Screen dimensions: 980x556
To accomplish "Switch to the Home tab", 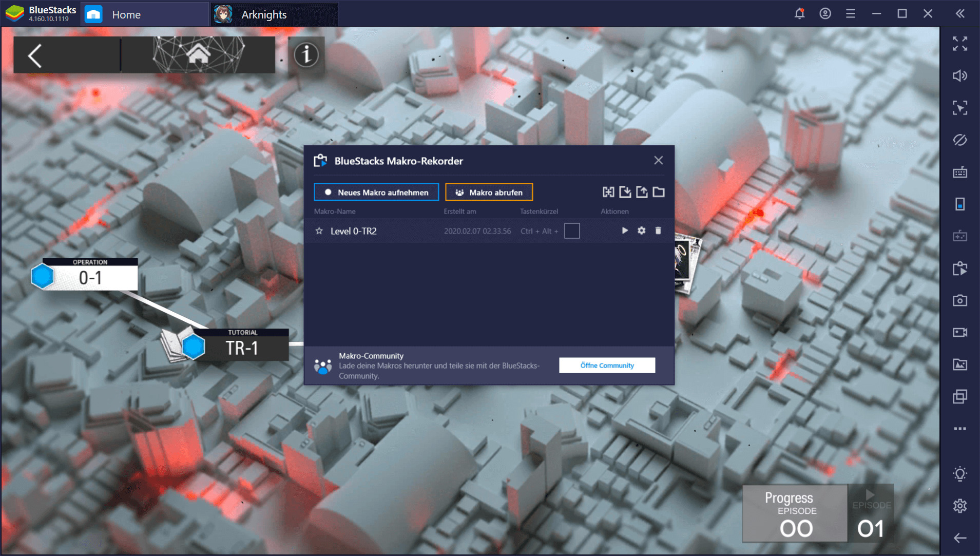I will coord(146,14).
